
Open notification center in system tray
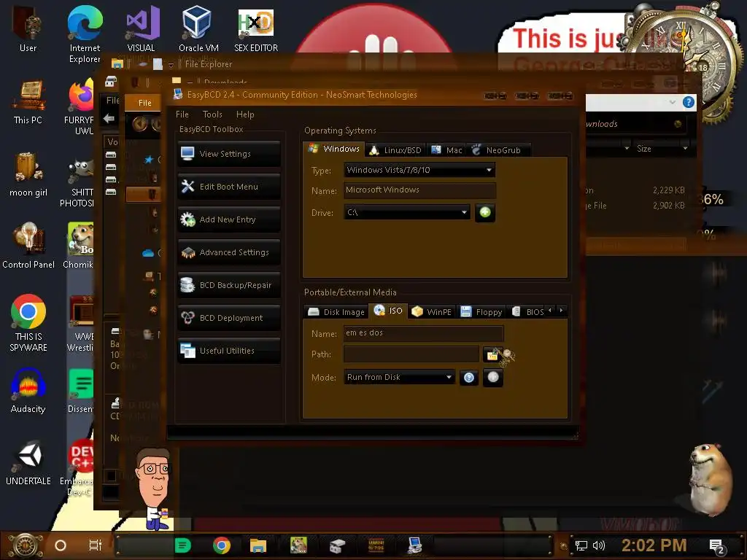pyautogui.click(x=717, y=547)
